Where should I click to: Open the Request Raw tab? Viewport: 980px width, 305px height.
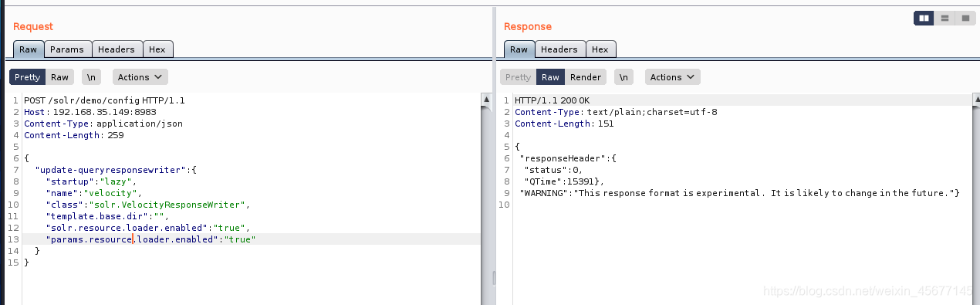coord(29,49)
